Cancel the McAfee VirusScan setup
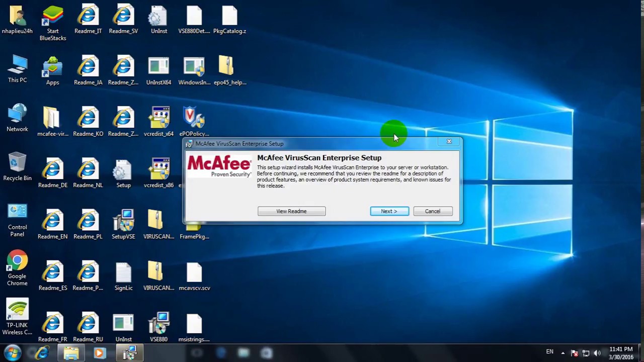The width and height of the screenshot is (644, 362). point(433,211)
